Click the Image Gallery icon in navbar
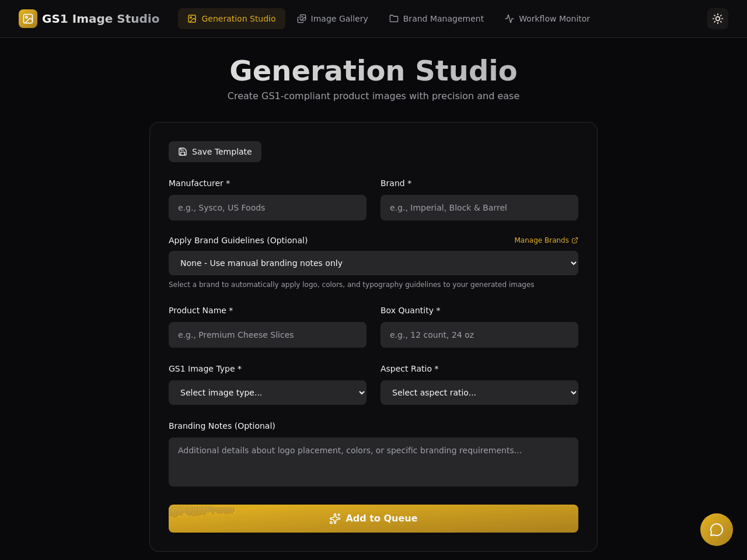This screenshot has width=747, height=560. pyautogui.click(x=302, y=19)
